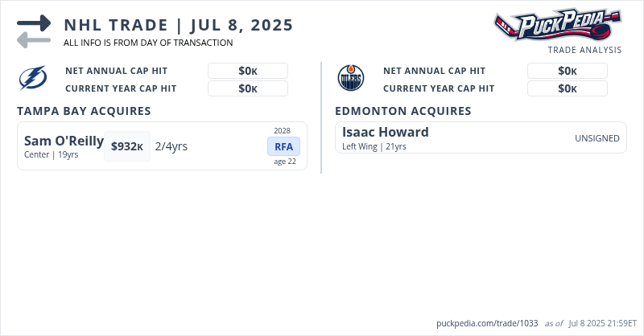Select the RFA status badge
This screenshot has height=336, width=644.
(283, 146)
